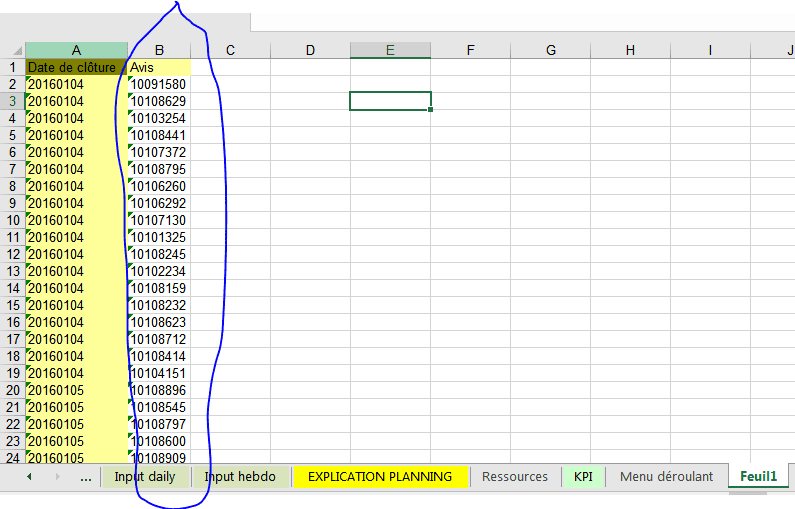The height and width of the screenshot is (509, 795).
Task: Select the Feuil1 sheet tab
Action: coord(758,477)
